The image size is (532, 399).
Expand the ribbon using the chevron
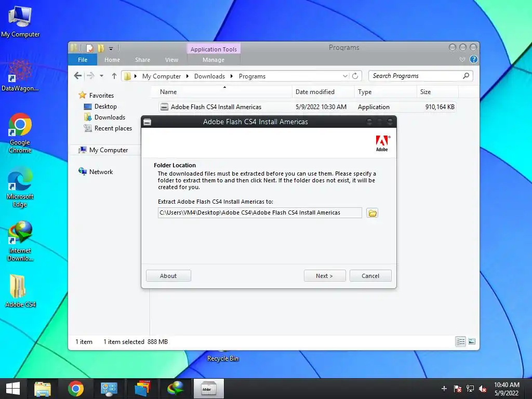click(462, 60)
